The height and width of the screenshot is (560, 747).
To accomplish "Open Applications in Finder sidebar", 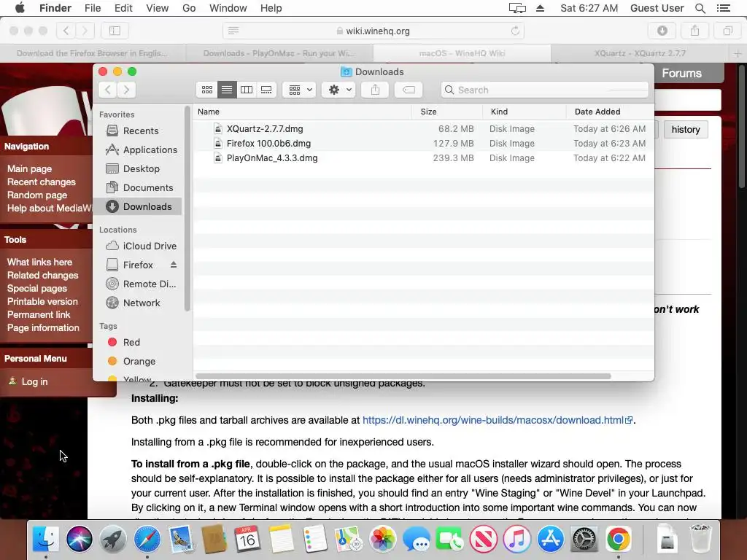I will [x=136, y=149].
